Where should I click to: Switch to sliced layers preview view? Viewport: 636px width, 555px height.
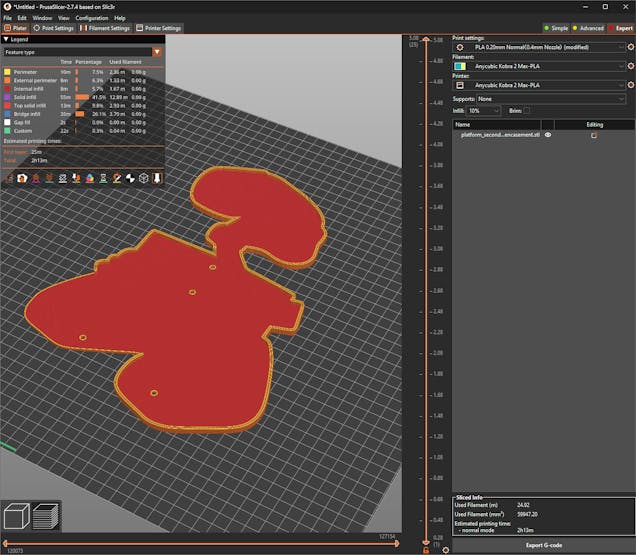click(45, 516)
